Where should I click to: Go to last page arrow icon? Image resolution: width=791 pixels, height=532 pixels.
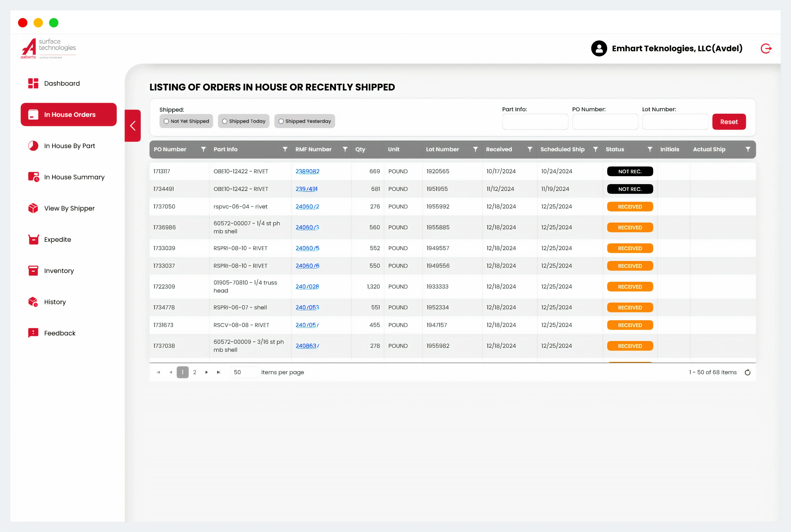218,373
